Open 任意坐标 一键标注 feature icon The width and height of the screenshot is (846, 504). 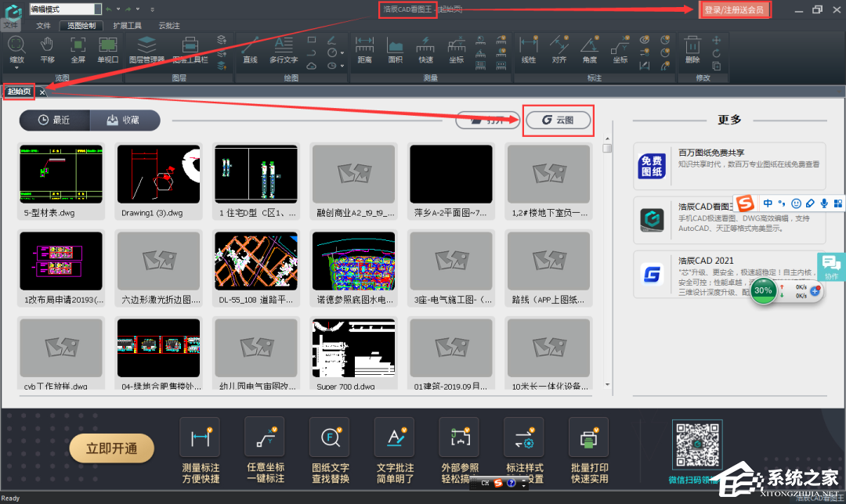[265, 437]
